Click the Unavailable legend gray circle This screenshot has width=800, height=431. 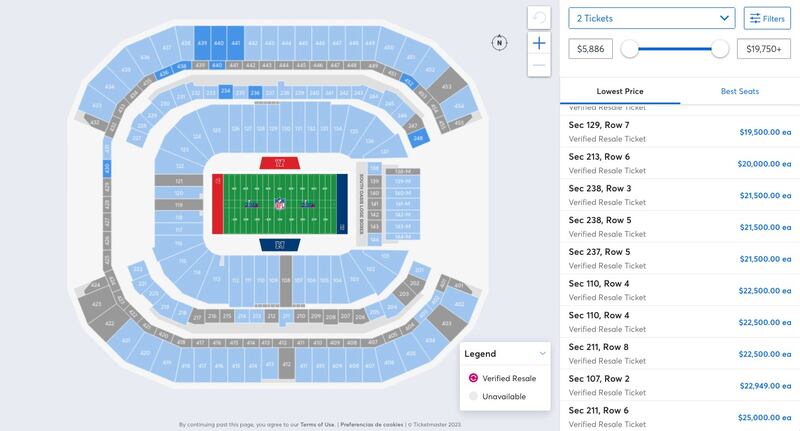point(473,396)
